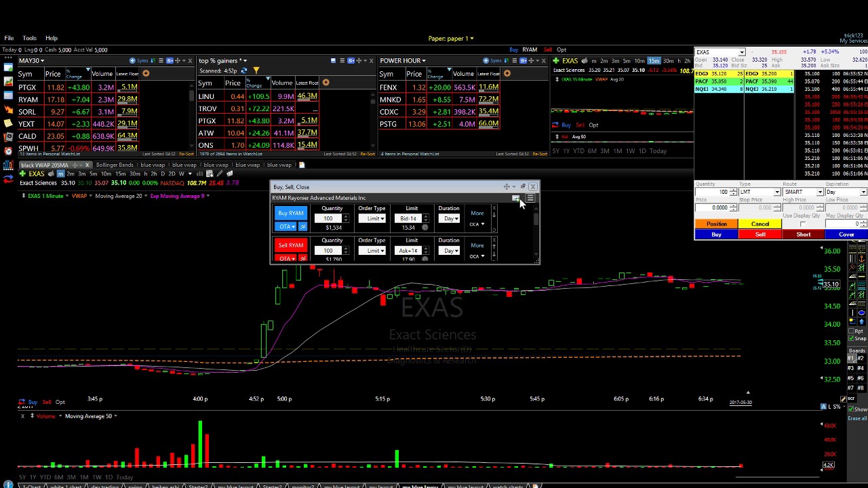Screen dimensions: 868x488
Task: Click the refresh icon next to Scanned time
Action: coord(245,70)
